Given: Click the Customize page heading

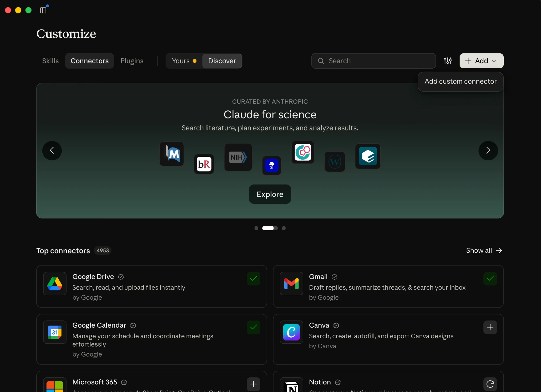Looking at the screenshot, I should [66, 34].
